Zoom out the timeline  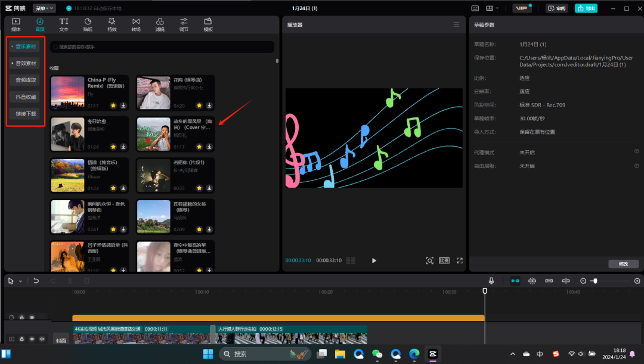pos(583,281)
